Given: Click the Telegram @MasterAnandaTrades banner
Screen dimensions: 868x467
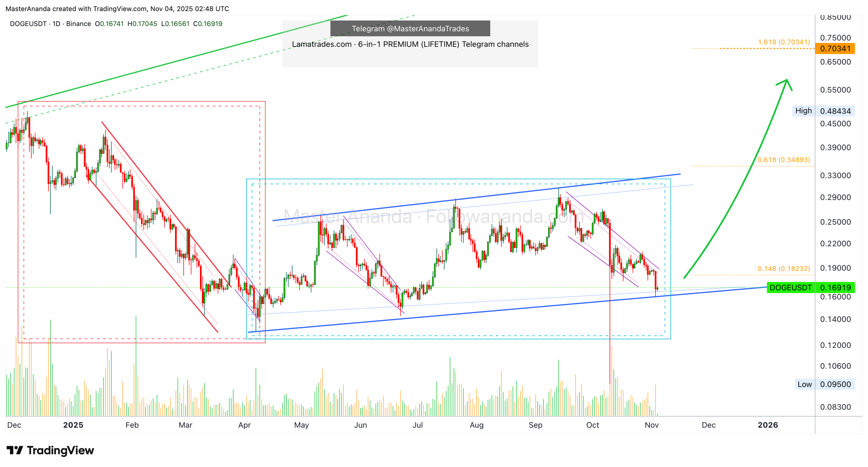Looking at the screenshot, I should 410,28.
